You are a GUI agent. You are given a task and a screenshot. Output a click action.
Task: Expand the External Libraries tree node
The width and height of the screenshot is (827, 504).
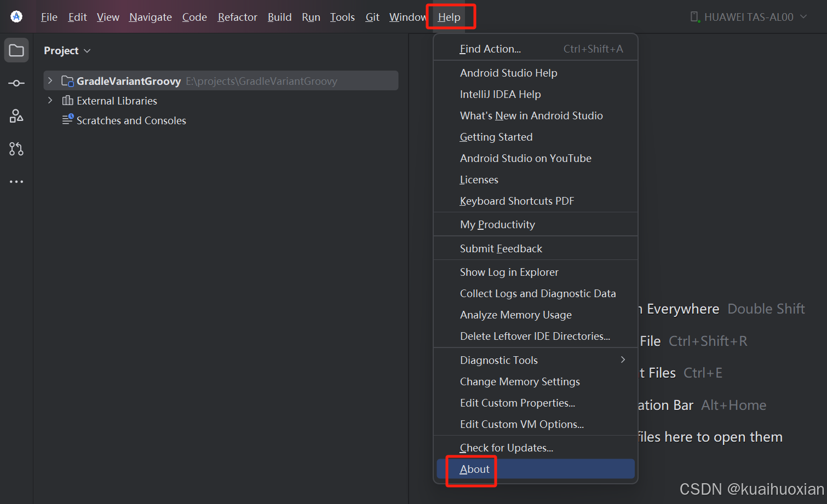point(50,100)
